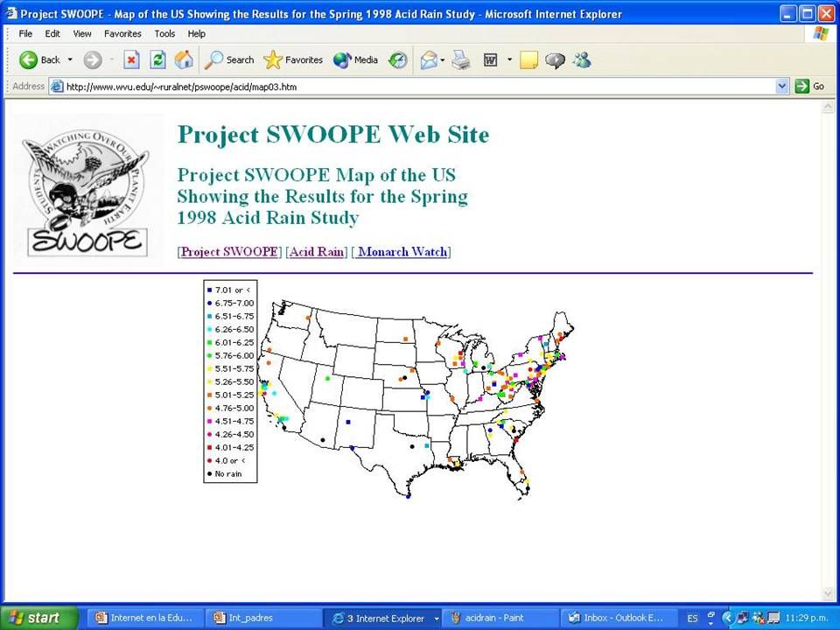This screenshot has width=840, height=630.
Task: Click the system tray clock 11:29 p.m.
Action: coord(807,619)
